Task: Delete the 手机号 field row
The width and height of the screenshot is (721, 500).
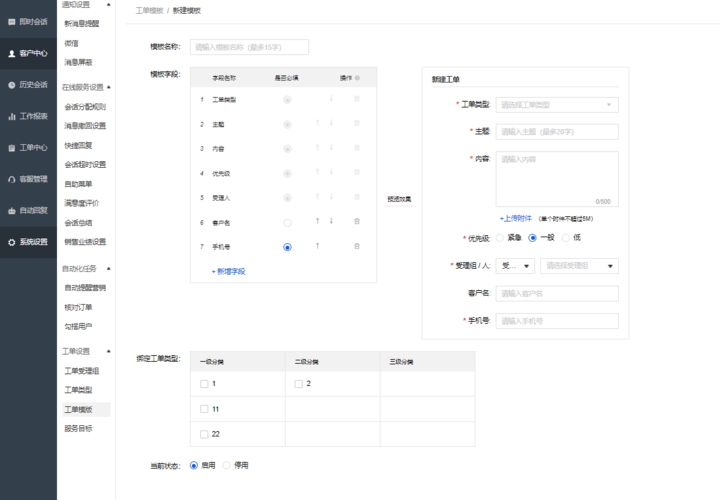Action: click(x=357, y=247)
